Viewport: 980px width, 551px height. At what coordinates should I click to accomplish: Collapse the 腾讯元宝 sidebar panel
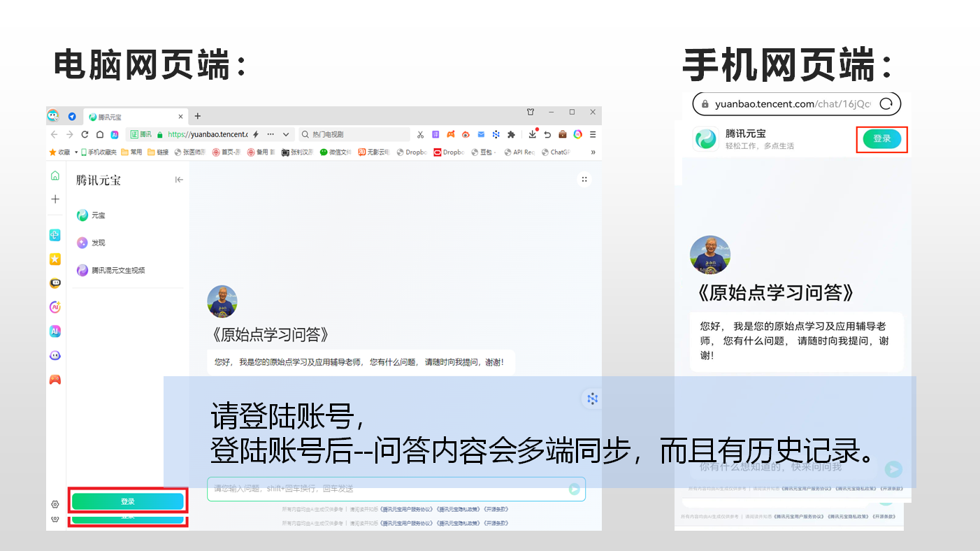click(x=179, y=180)
